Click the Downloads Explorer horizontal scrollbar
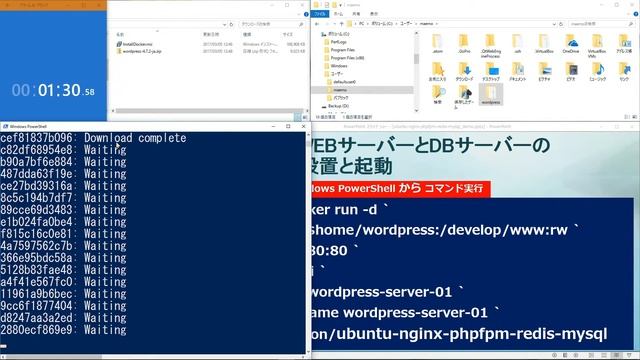 pos(210,111)
